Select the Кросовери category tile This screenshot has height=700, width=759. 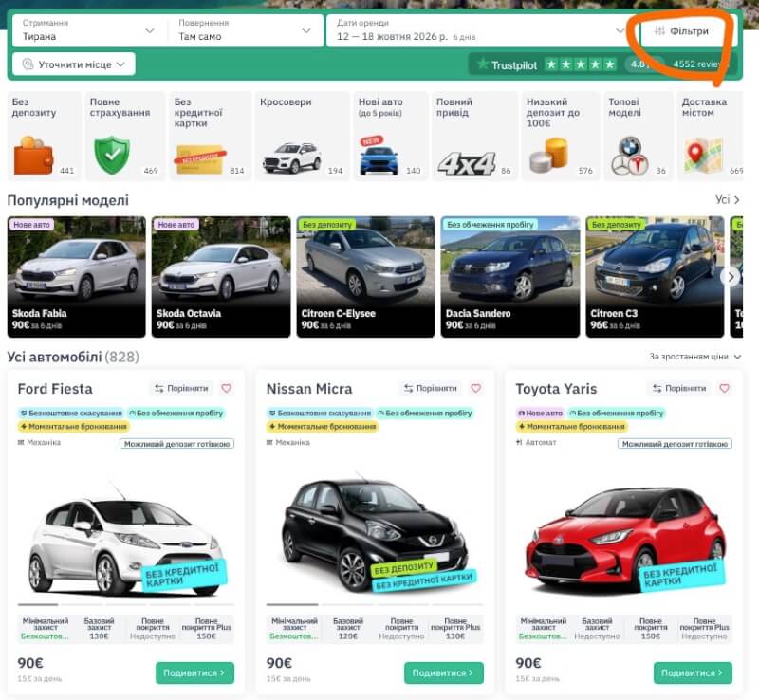(x=302, y=136)
